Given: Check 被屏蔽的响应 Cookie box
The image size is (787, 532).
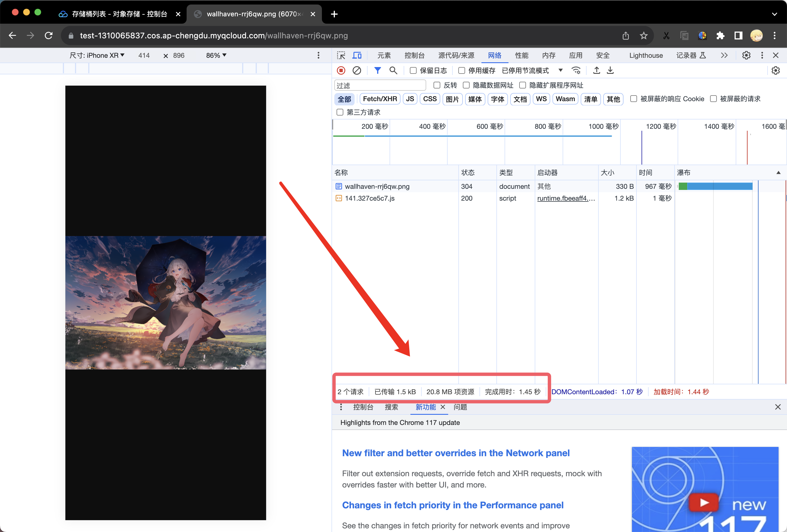Looking at the screenshot, I should (x=634, y=98).
